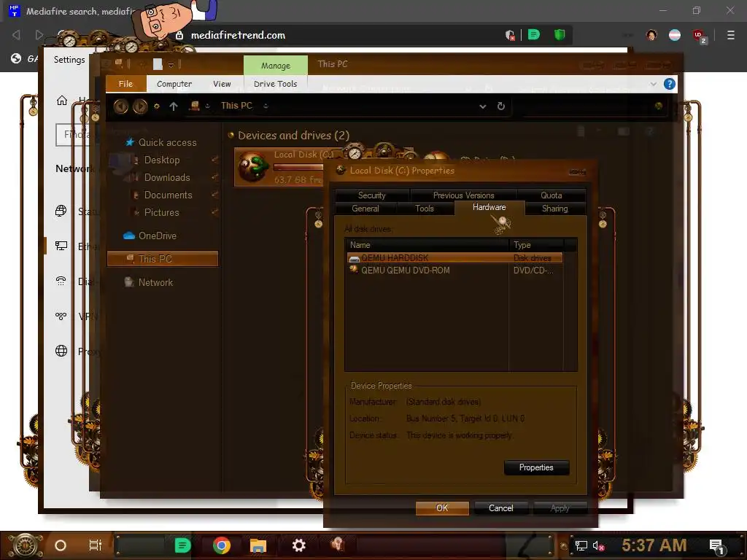Screen dimensions: 747x560
Task: Open Pictures in navigation pane
Action: [161, 212]
